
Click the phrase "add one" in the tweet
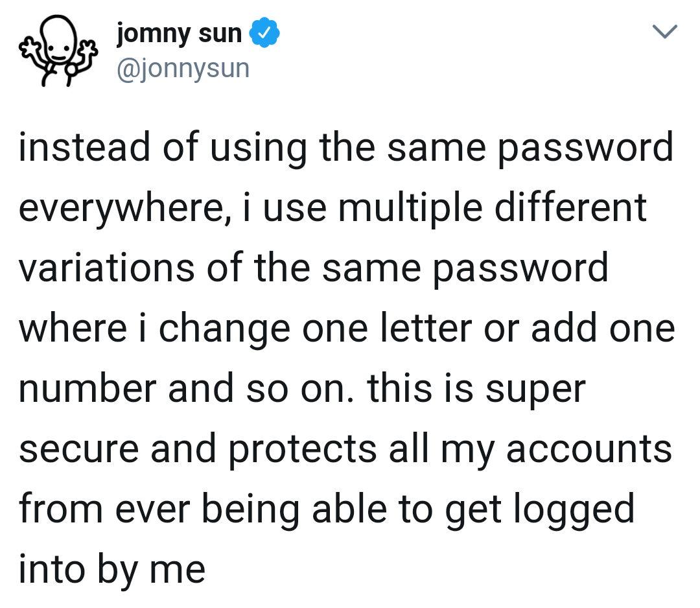coord(603,328)
